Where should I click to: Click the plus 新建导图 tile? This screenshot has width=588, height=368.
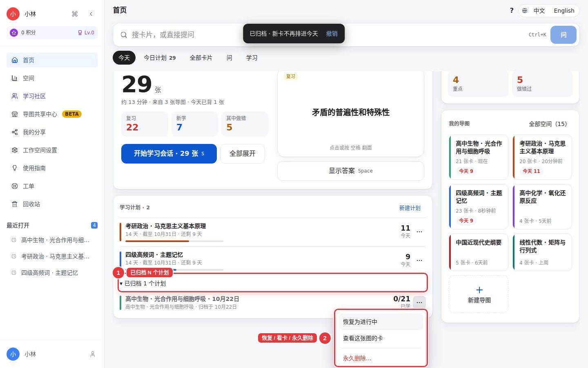tap(479, 294)
